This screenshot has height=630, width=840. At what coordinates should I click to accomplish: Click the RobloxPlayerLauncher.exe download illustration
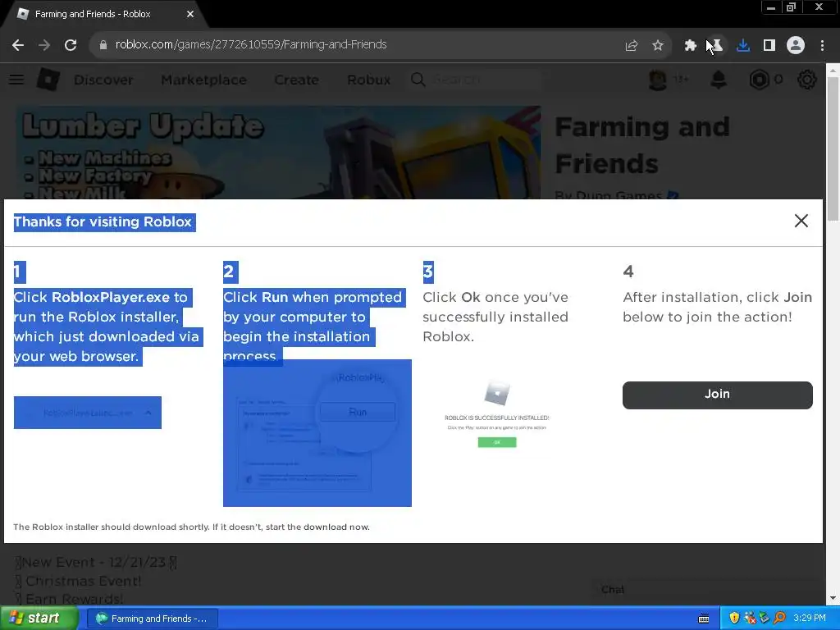[x=87, y=413]
